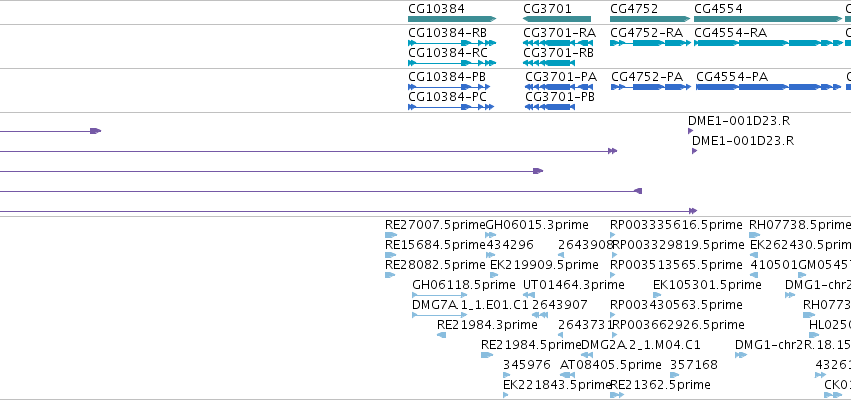
Task: Select the GH06118.5prime EST glyph
Action: [440, 295]
